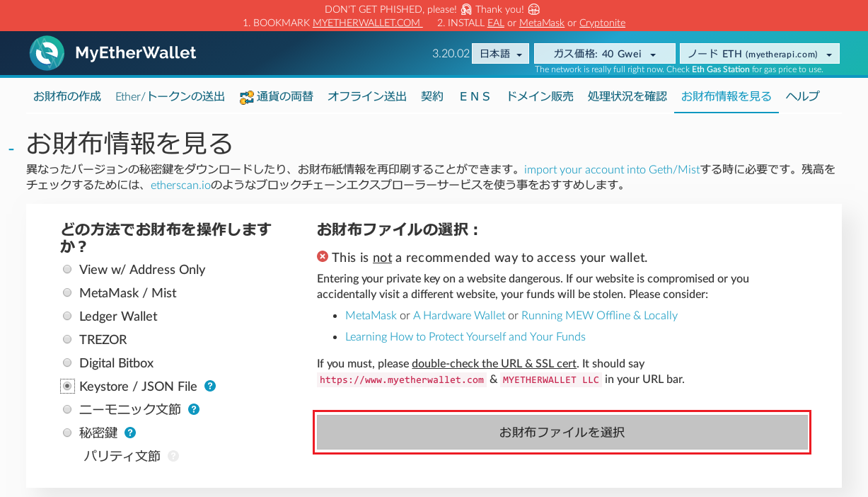Switch to ENS tab

475,96
